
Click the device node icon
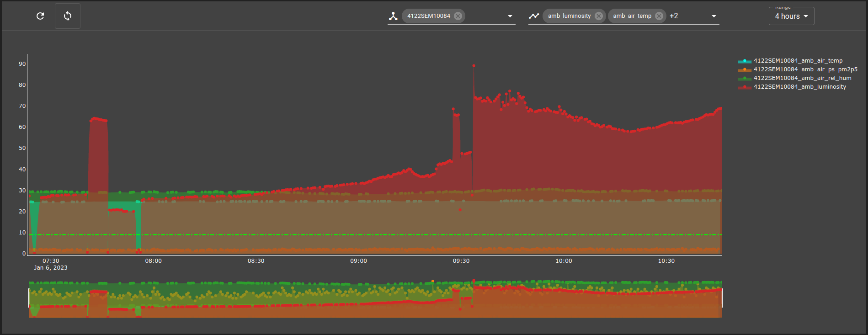pyautogui.click(x=393, y=16)
